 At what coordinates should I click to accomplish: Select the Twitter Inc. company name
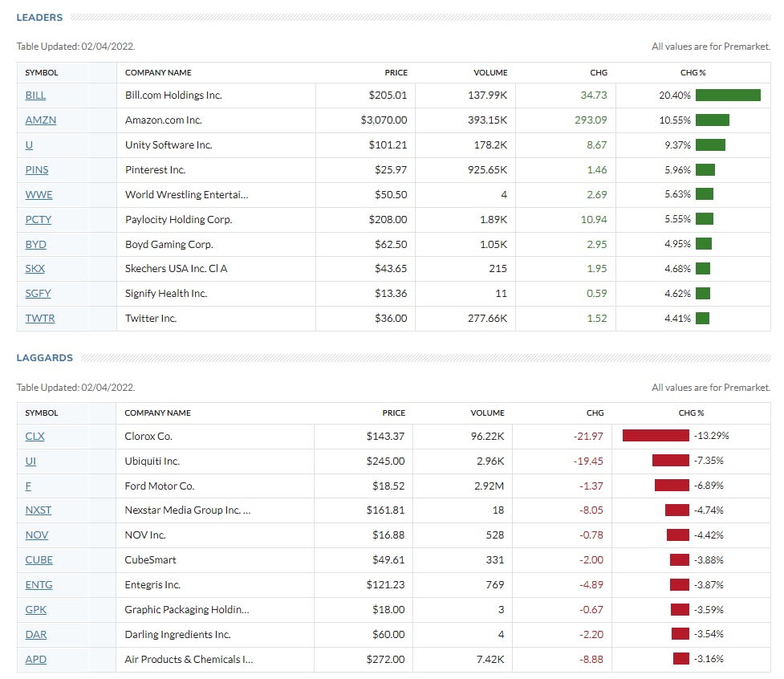point(151,319)
